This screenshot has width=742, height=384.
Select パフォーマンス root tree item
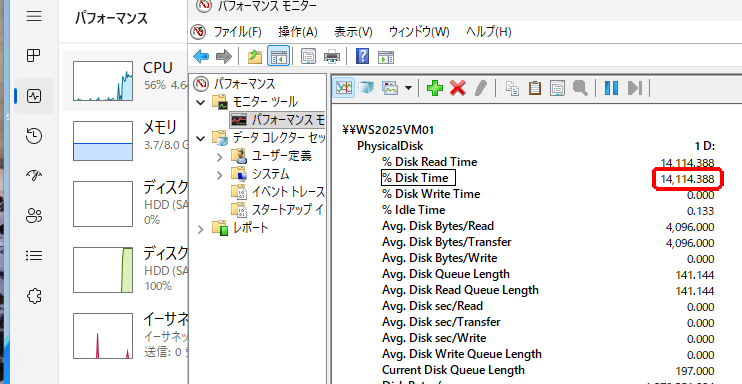244,84
